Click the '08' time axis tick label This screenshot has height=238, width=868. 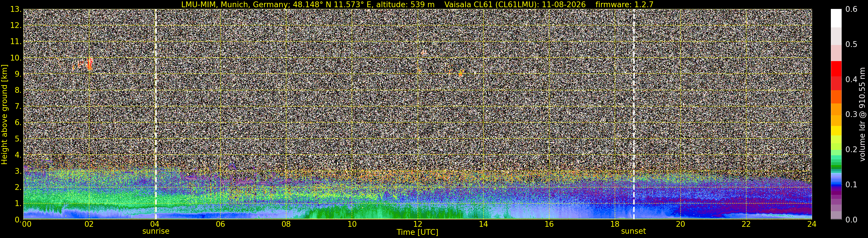[286, 224]
